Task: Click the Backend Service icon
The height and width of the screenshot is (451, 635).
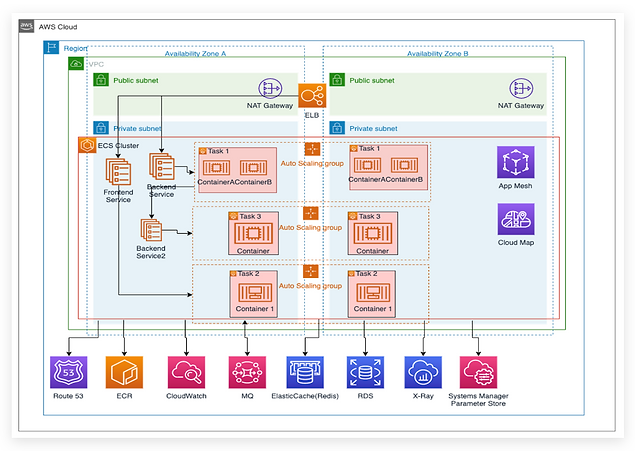Action: click(x=162, y=166)
